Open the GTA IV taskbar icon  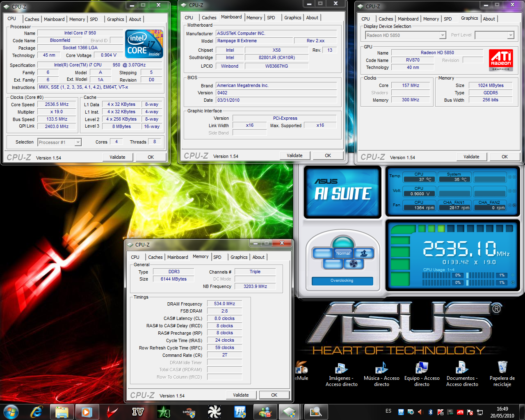[138, 411]
